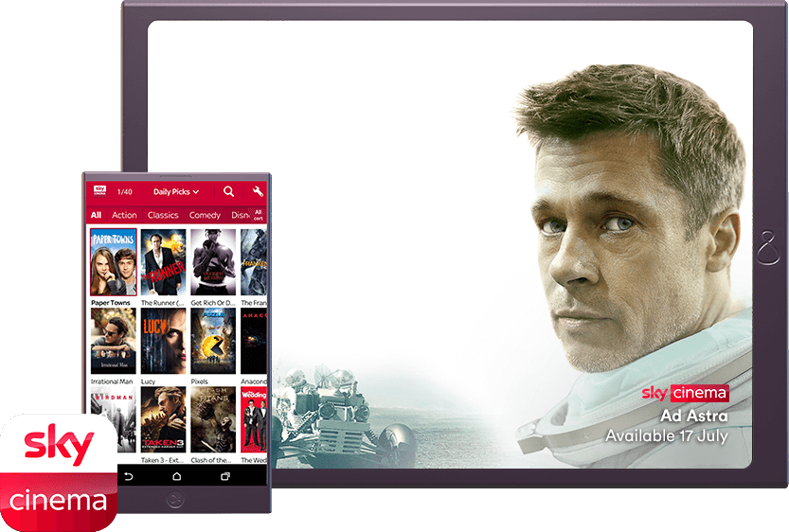Click the '1/40' counter text
The width and height of the screenshot is (789, 532).
[x=125, y=191]
